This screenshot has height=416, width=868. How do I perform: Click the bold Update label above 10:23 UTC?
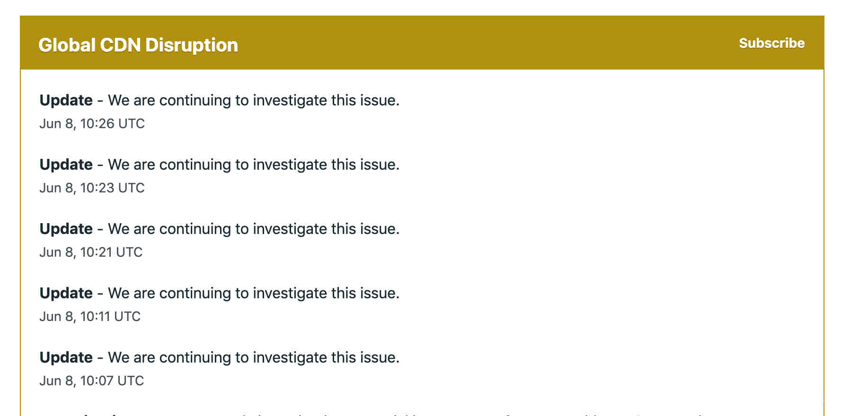point(66,165)
